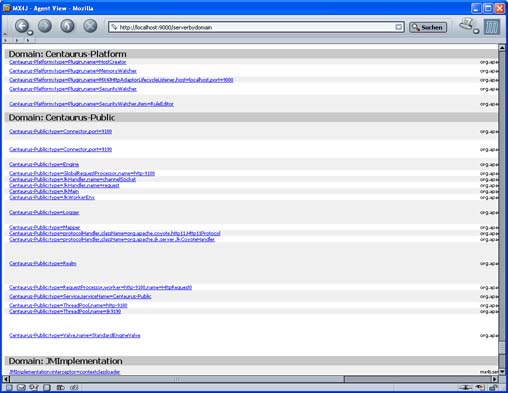The height and width of the screenshot is (393, 508).
Task: Open the Address Book icon in the status bar
Action: pos(60,387)
